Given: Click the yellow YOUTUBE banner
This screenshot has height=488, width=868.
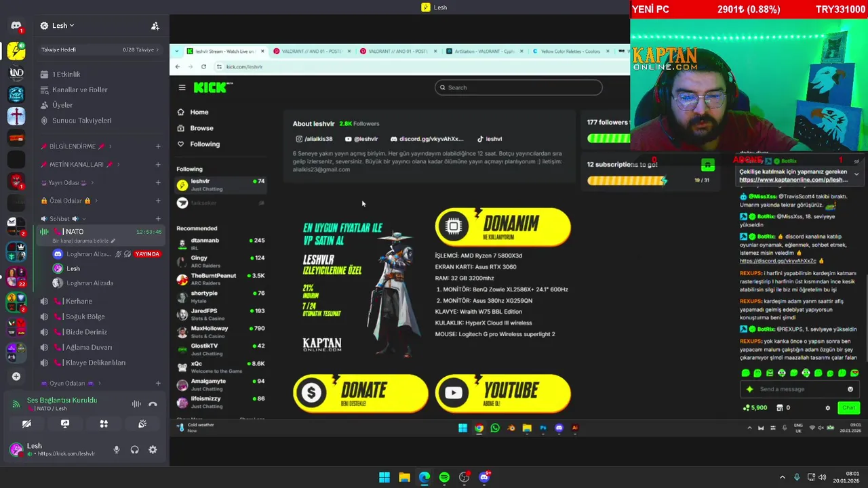Looking at the screenshot, I should click(502, 393).
